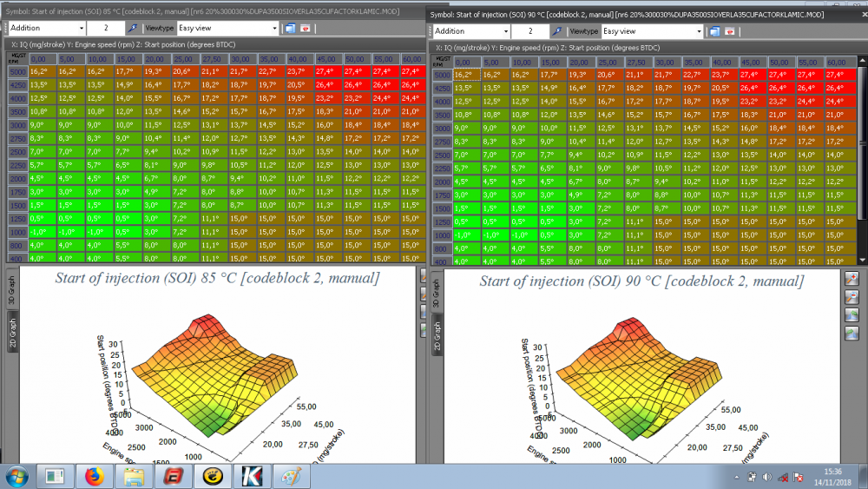Switch to the 3D Graph tab in the 90 °C window
The image size is (868, 489).
tap(437, 293)
